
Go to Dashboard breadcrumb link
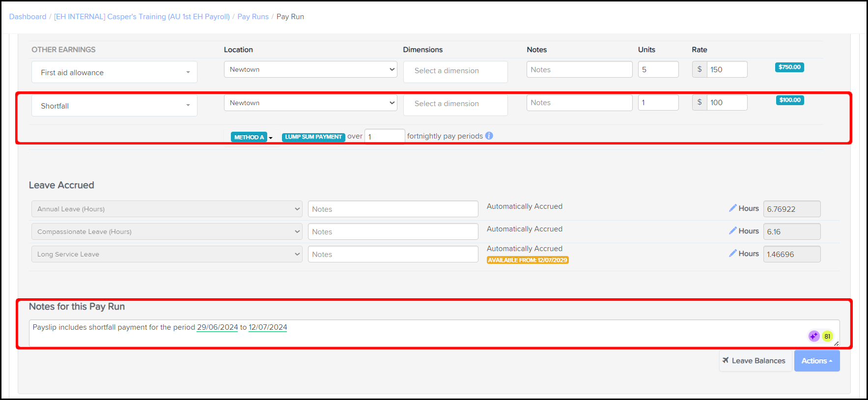pyautogui.click(x=28, y=17)
